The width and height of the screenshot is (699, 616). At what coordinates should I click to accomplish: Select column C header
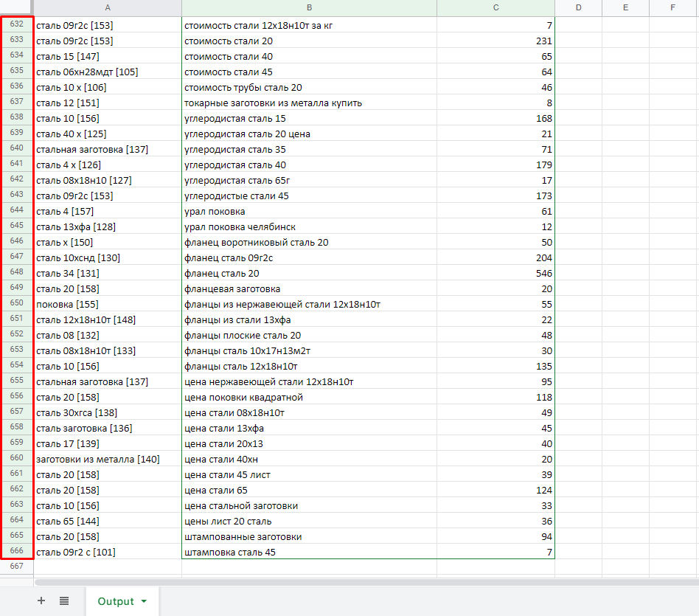point(495,7)
